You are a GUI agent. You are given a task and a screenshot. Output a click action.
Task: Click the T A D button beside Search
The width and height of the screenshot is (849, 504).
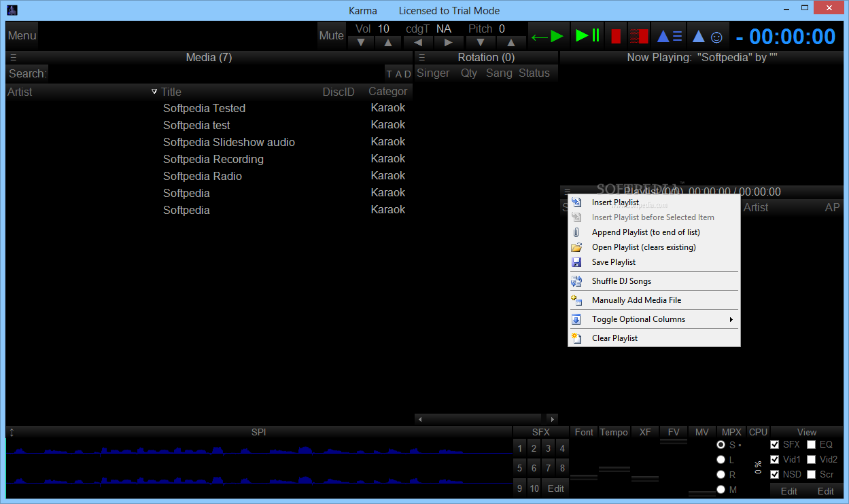[398, 74]
